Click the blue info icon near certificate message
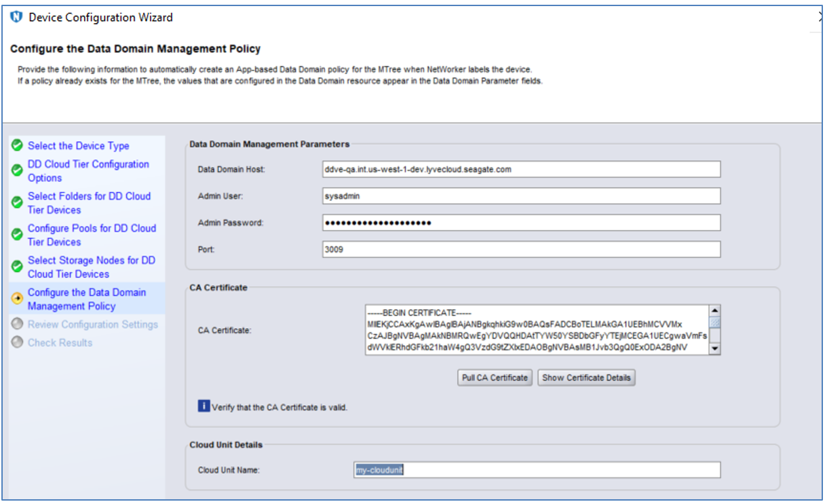Screen dimensions: 825x504 [x=204, y=406]
